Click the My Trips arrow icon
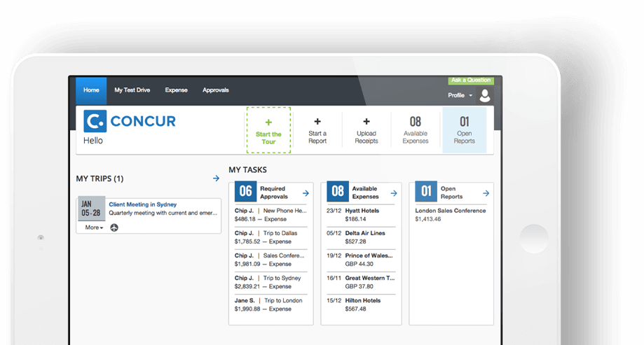This screenshot has width=644, height=345. [216, 178]
